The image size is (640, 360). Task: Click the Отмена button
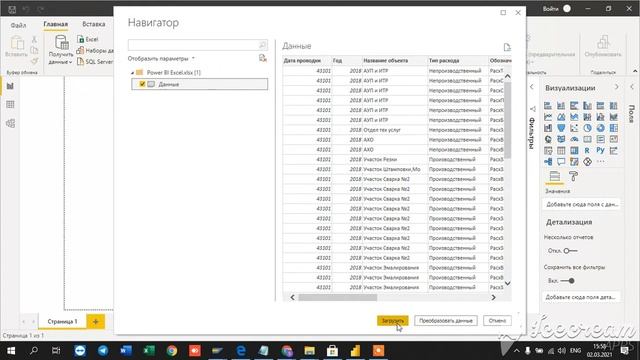click(497, 320)
